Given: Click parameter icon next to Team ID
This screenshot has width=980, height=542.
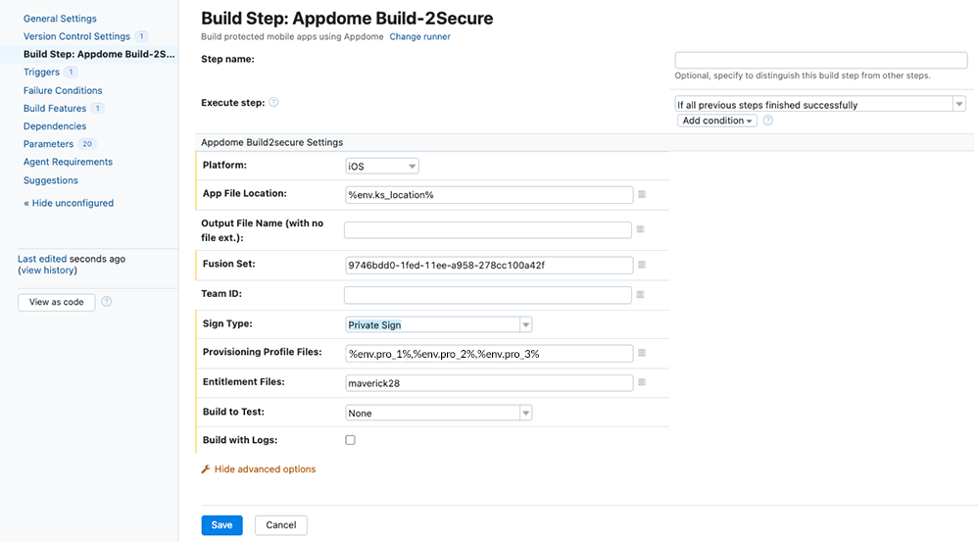Looking at the screenshot, I should [x=641, y=294].
